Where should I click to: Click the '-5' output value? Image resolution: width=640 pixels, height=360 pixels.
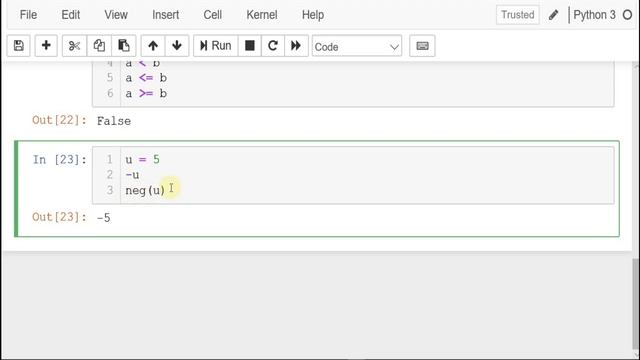pyautogui.click(x=104, y=218)
